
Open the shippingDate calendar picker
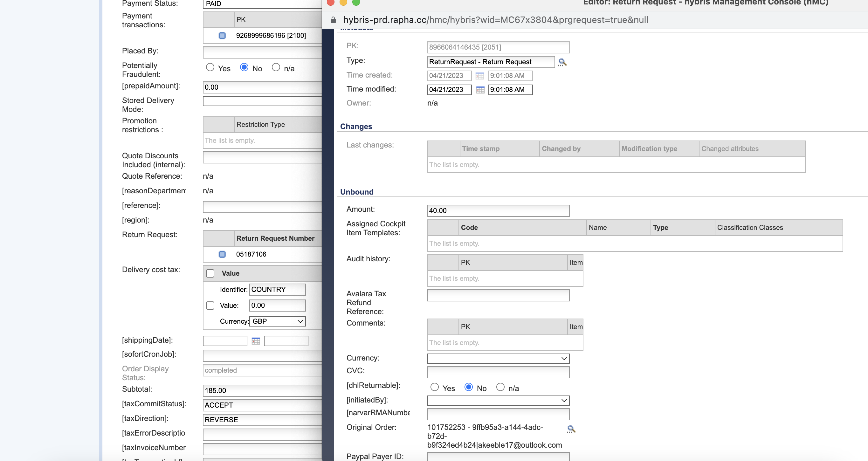256,341
